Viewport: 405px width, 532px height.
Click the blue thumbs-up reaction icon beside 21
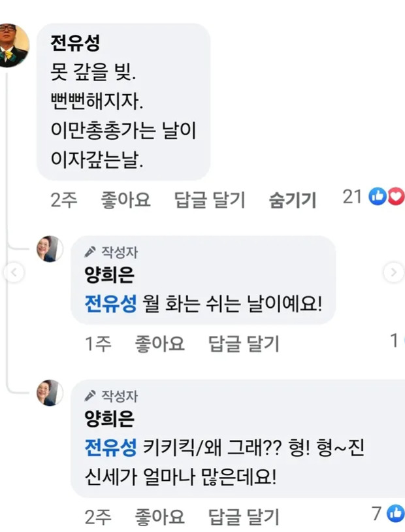coord(378,196)
